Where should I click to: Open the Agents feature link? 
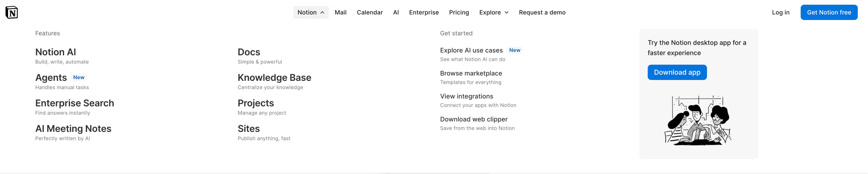tap(51, 77)
